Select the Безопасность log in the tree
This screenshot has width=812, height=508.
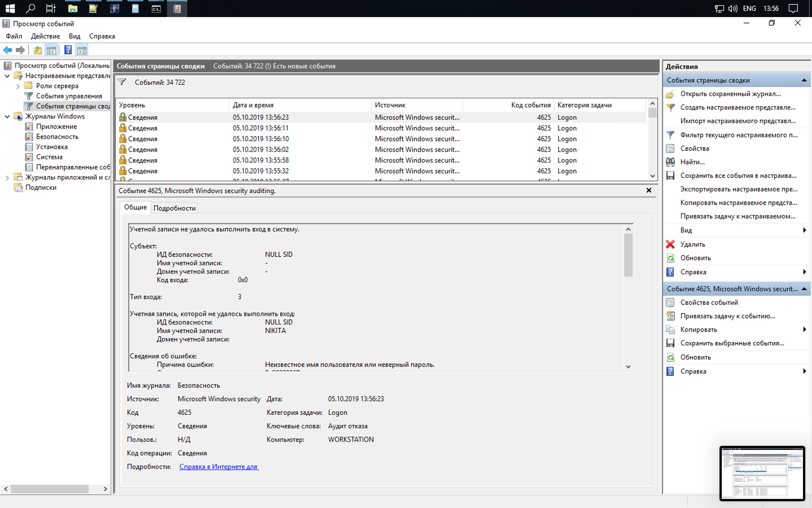pyautogui.click(x=57, y=137)
